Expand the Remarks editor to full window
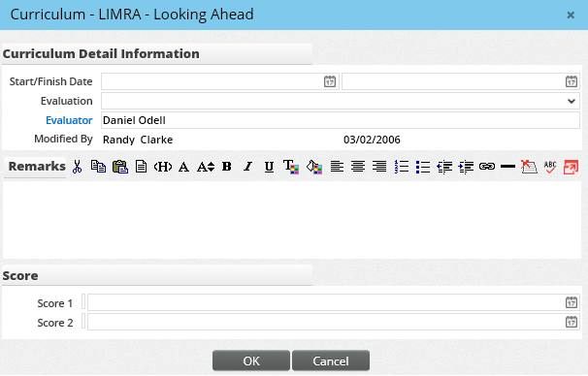 [x=571, y=167]
